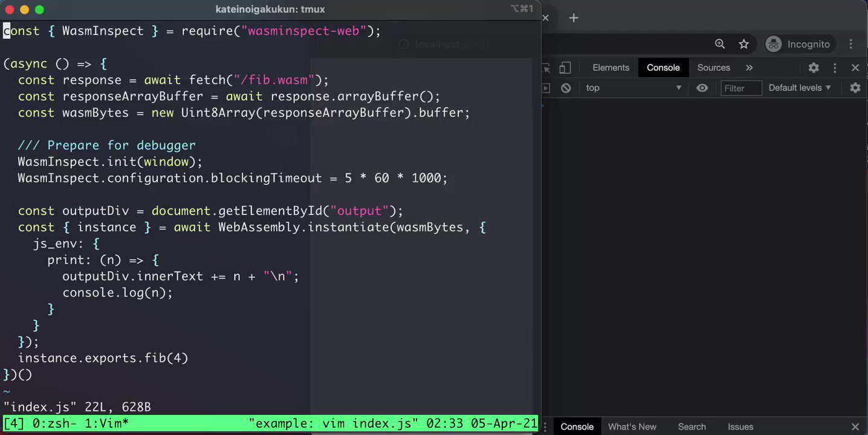The width and height of the screenshot is (868, 435).
Task: Expand more DevTools tabs with double chevron
Action: point(749,68)
